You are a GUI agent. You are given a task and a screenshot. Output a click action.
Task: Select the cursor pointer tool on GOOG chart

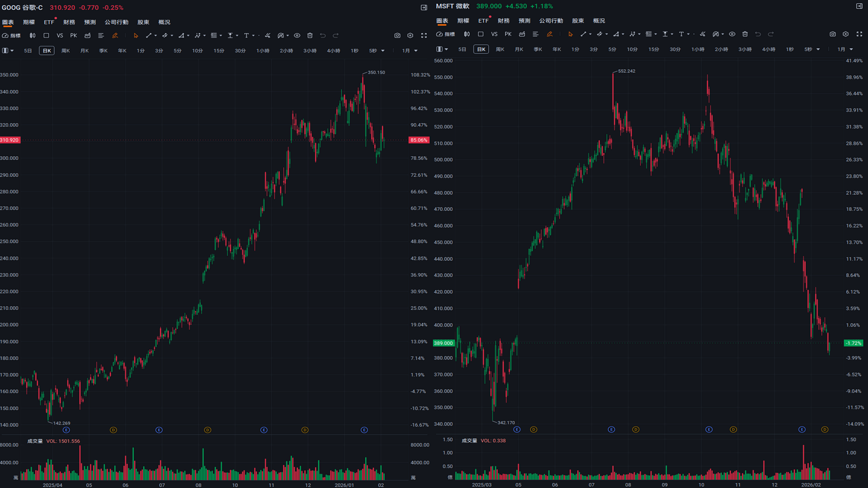click(136, 36)
